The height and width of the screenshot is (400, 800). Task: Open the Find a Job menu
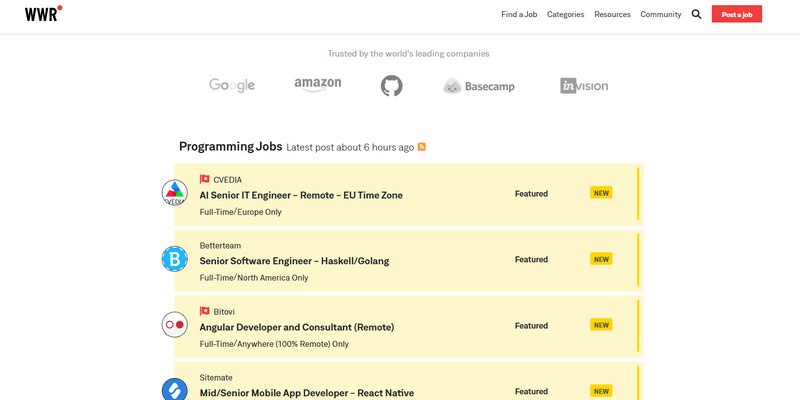519,14
